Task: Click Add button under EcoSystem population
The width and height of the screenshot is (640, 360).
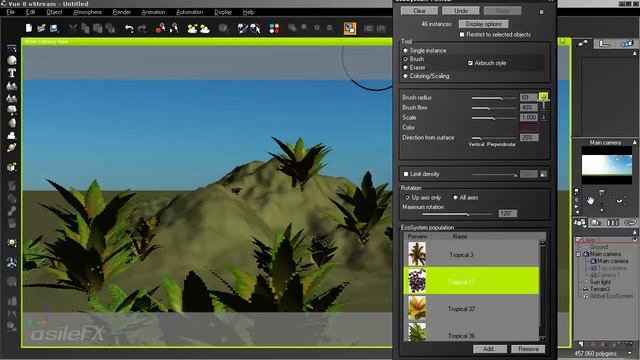Action: pyautogui.click(x=490, y=349)
